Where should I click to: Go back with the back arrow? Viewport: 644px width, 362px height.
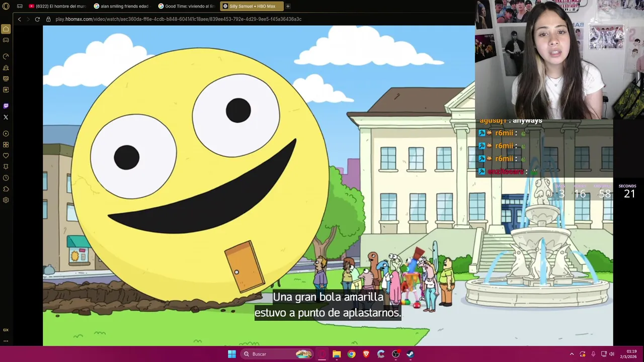tap(19, 19)
